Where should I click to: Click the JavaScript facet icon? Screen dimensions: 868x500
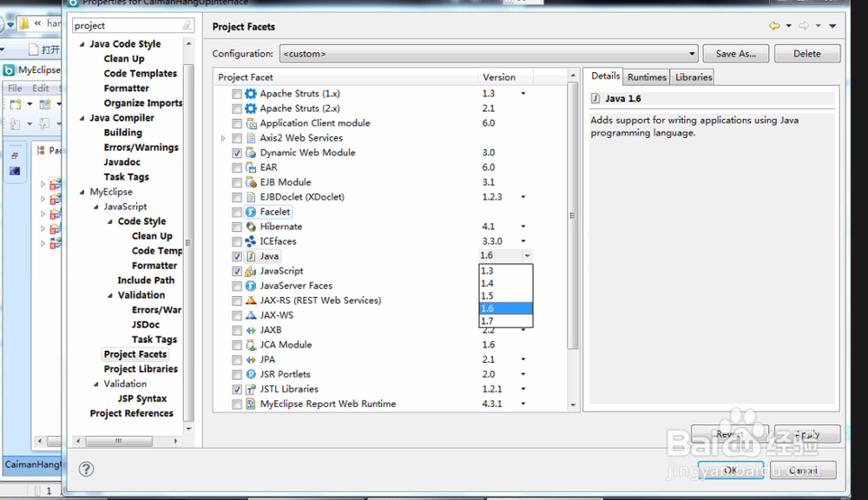(x=251, y=271)
